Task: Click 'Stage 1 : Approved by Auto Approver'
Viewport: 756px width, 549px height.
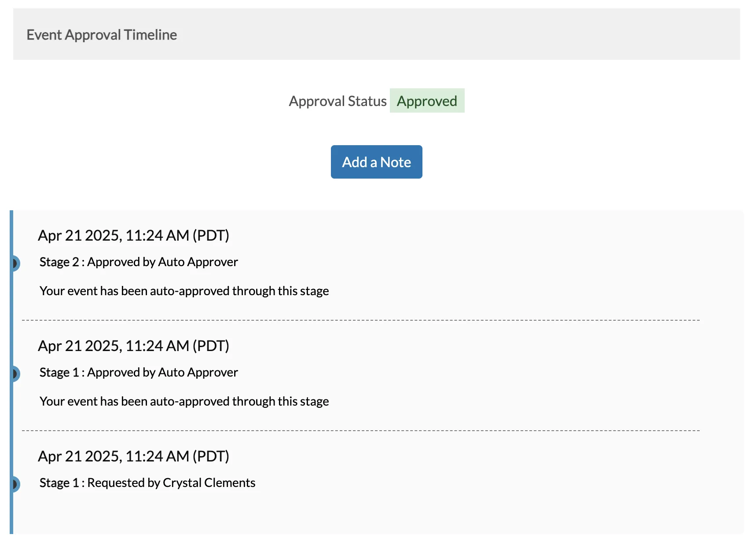Action: click(x=139, y=372)
